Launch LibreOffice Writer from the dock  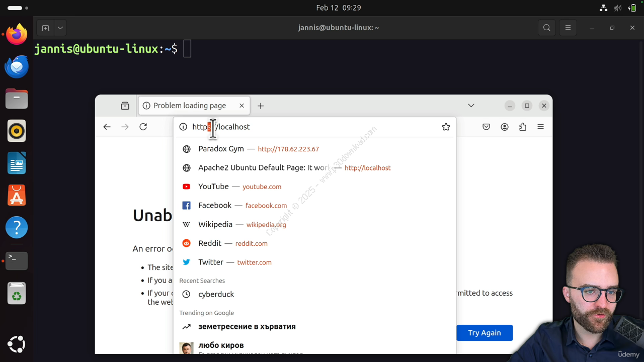(17, 163)
